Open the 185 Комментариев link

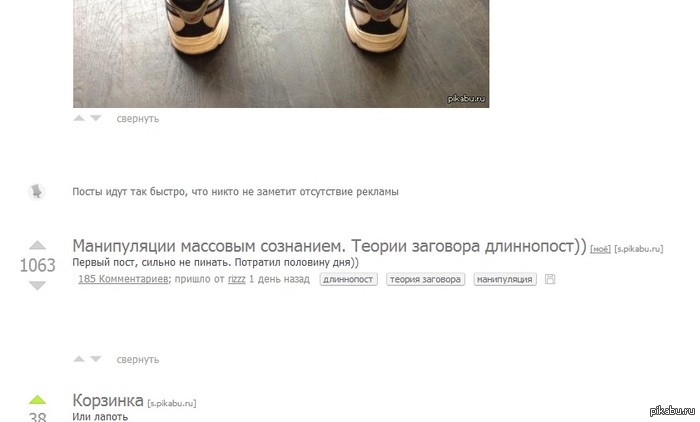(123, 279)
